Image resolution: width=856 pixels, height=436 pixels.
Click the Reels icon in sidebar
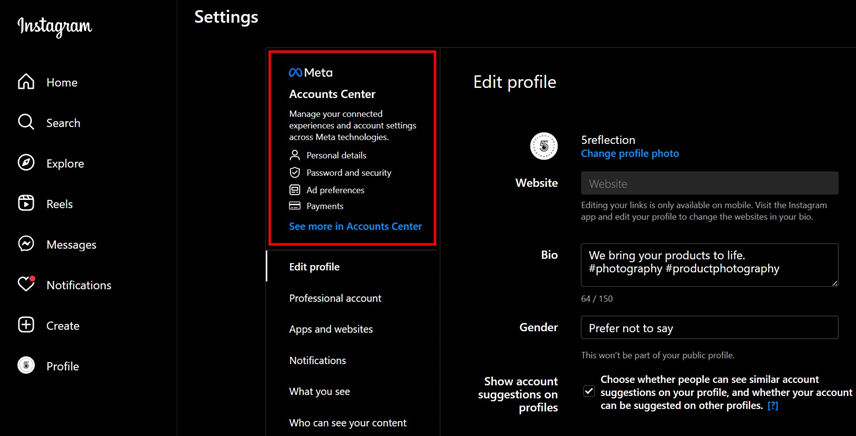(x=26, y=204)
